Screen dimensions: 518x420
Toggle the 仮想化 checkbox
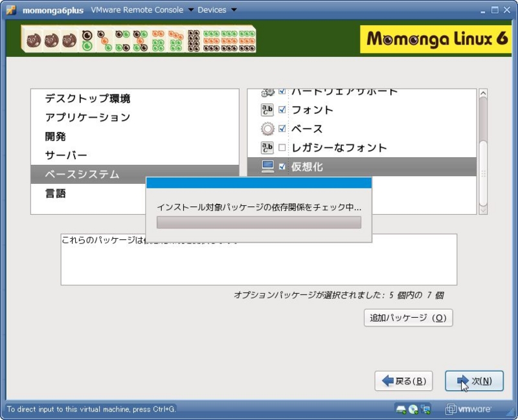click(x=282, y=166)
